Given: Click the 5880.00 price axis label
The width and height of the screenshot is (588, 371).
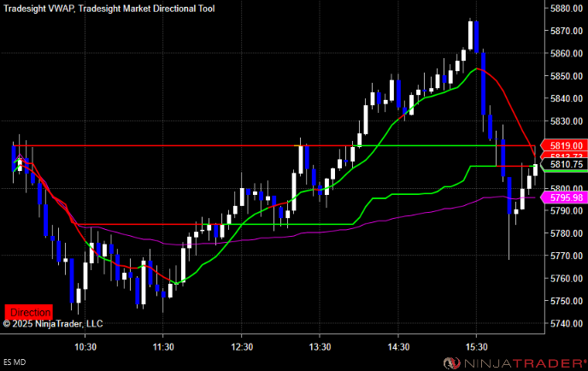Looking at the screenshot, I should (x=567, y=9).
